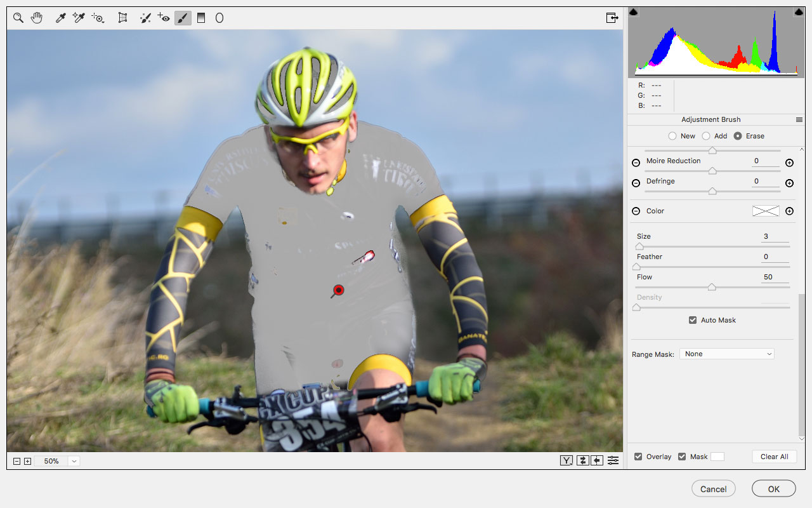The width and height of the screenshot is (812, 508).
Task: Open the zoom level percentage dropdown
Action: (74, 461)
